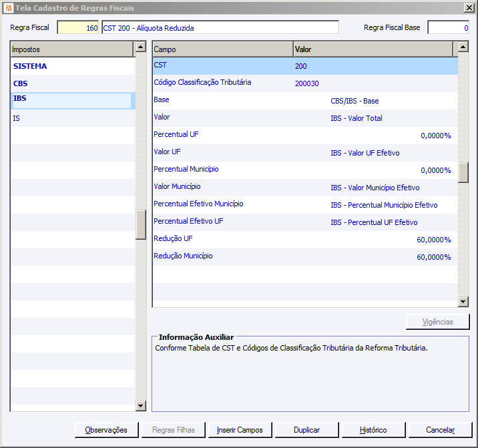Select IS in the Impostos list

(73, 118)
